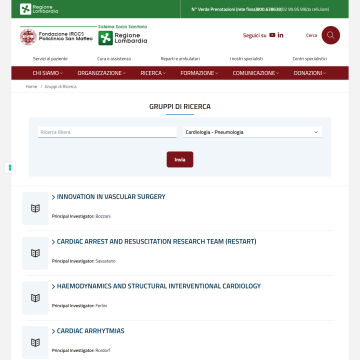The image size is (360, 360).
Task: Open the LinkedIn social icon
Action: point(281,35)
